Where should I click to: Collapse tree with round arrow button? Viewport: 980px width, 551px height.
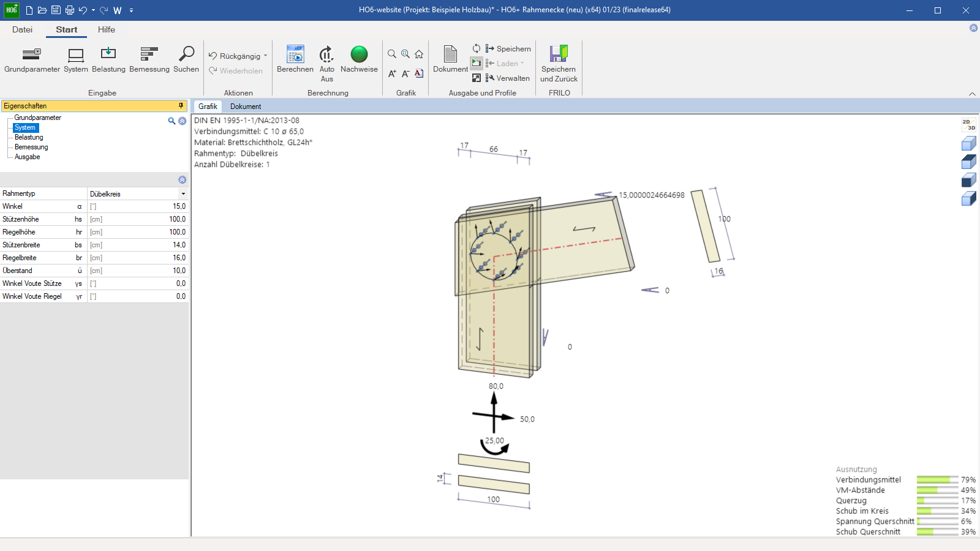(182, 121)
